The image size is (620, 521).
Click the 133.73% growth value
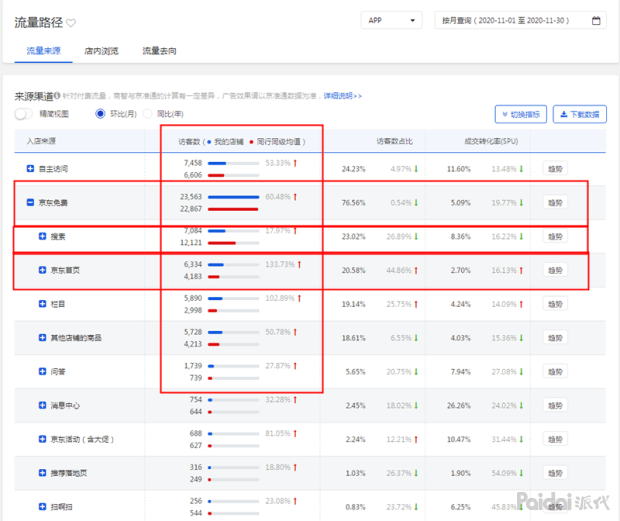[280, 264]
